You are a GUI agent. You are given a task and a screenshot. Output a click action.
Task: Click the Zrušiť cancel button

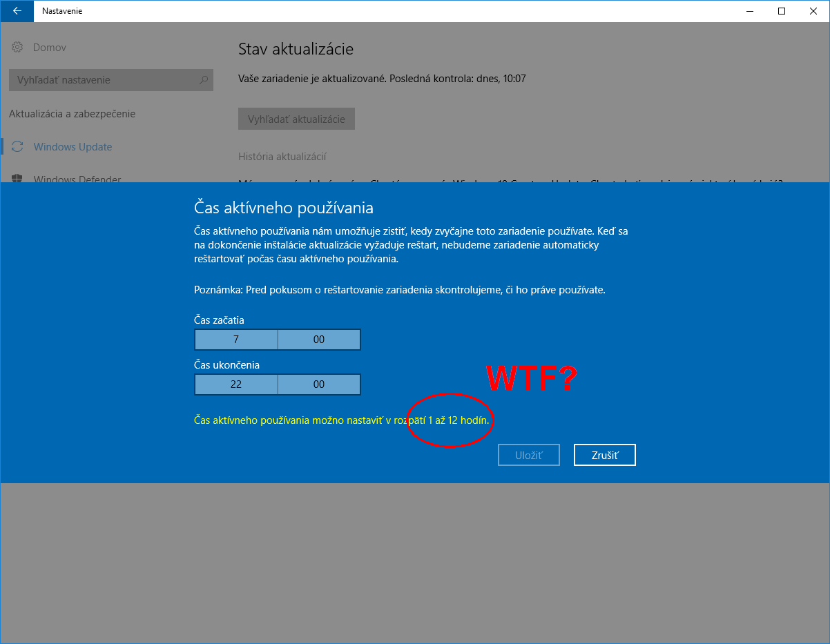[x=605, y=455]
